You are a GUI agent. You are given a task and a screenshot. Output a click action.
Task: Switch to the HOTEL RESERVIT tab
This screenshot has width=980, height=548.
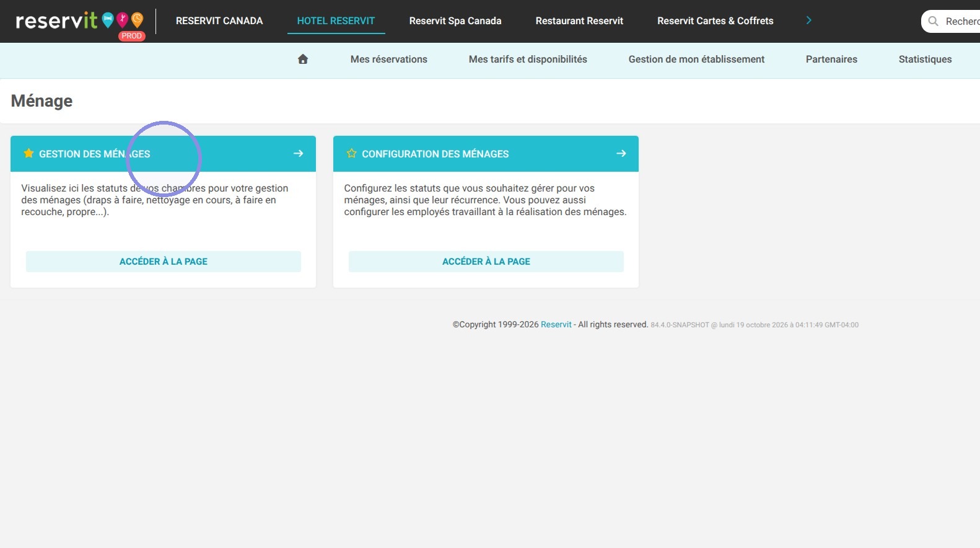(336, 20)
